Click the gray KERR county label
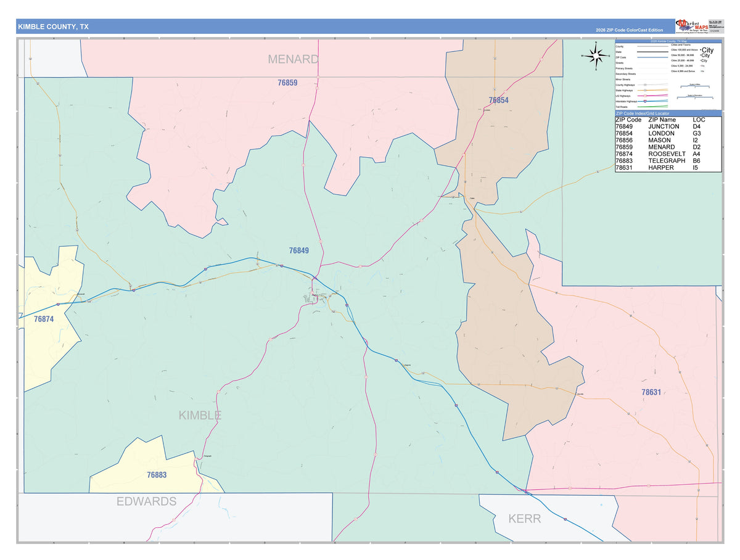Viewport: 740px width, 560px height. pos(524,519)
